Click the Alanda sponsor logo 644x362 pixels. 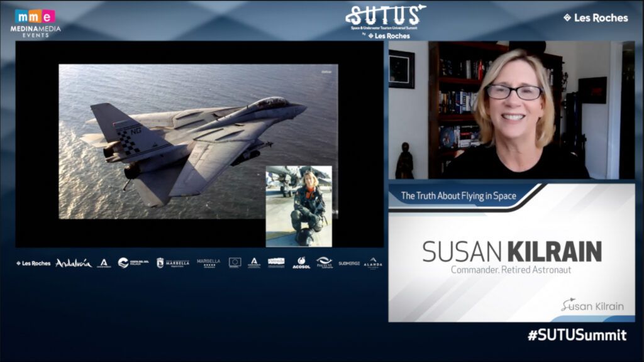pyautogui.click(x=373, y=263)
